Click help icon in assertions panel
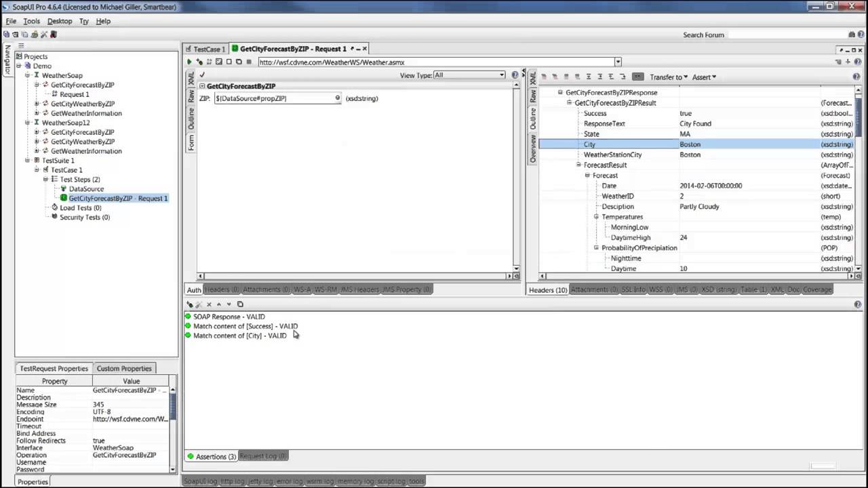The image size is (868, 488). coord(858,304)
